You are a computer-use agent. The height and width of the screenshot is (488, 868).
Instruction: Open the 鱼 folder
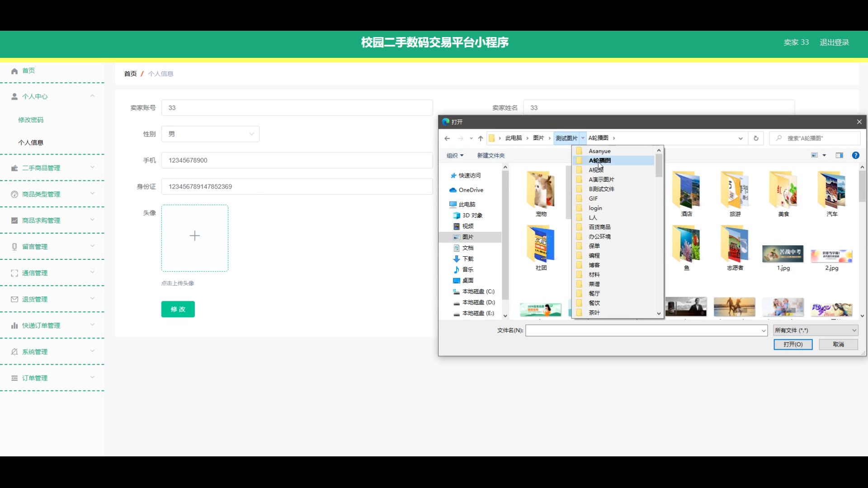[x=687, y=248]
